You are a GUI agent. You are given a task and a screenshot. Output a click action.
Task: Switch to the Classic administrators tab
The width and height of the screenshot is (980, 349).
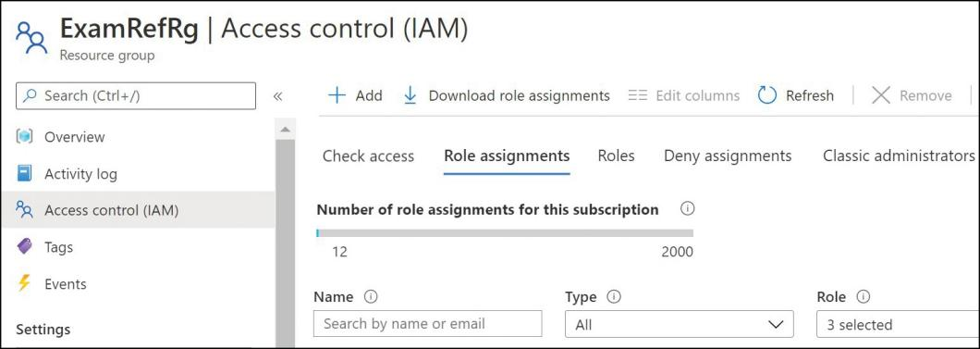pos(899,156)
